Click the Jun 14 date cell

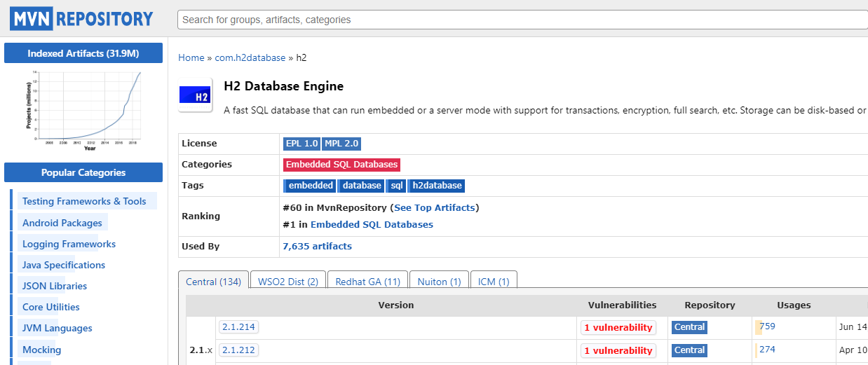pos(853,326)
